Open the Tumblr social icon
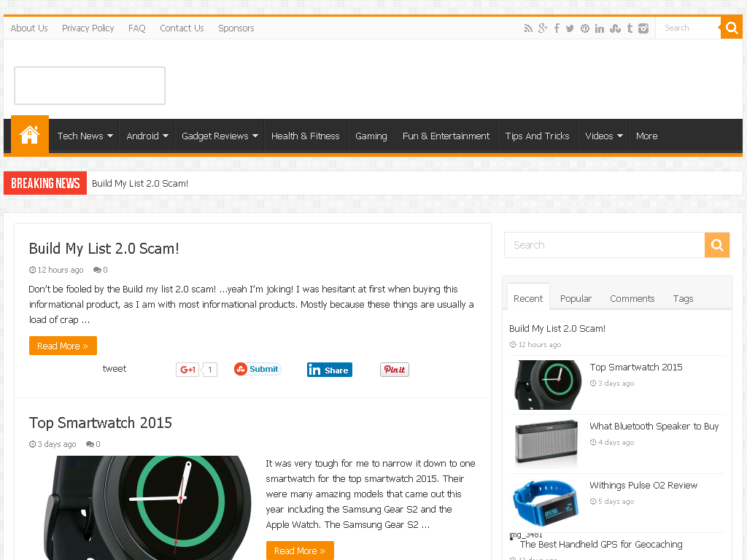Viewport: 747px width, 560px height. coord(630,28)
